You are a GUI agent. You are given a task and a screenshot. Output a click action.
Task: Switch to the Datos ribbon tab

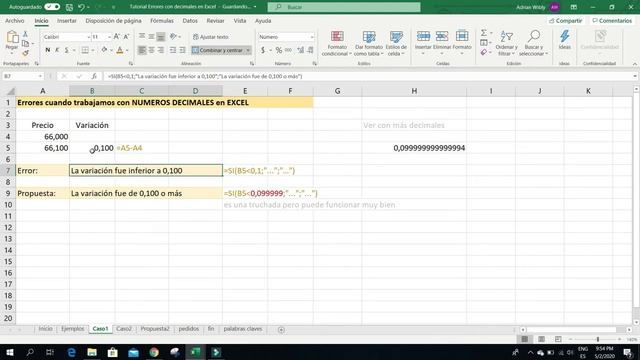click(x=190, y=20)
